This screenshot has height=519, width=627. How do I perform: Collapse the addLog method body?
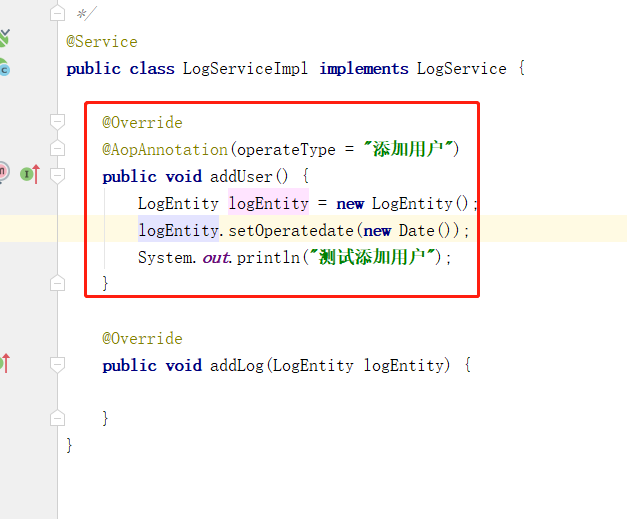[58, 365]
